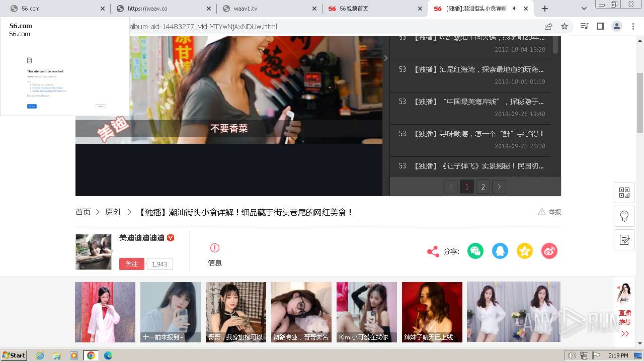Open File Explorer from taskbar
644x362 pixels.
tap(57, 355)
